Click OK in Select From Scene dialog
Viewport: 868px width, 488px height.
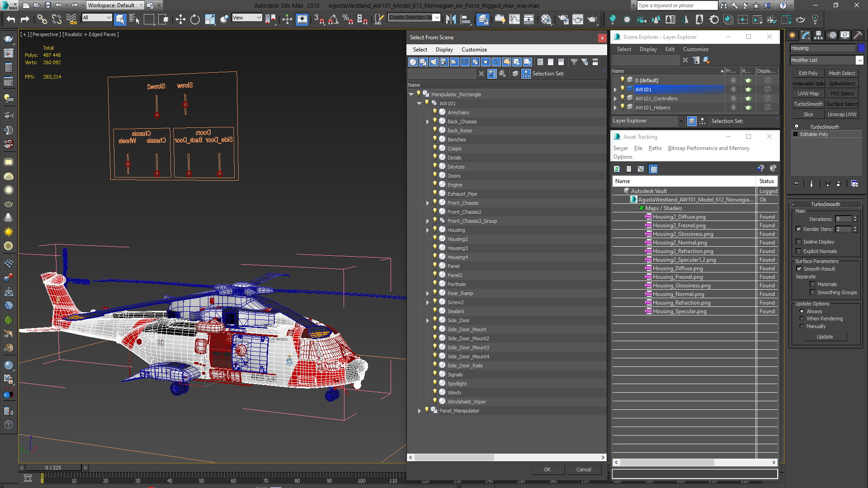point(547,469)
